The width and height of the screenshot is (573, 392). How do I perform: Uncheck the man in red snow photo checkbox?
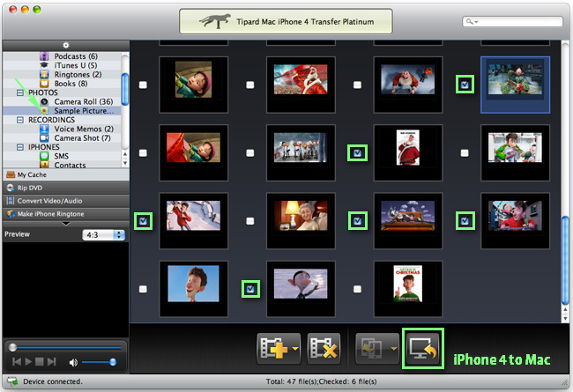[x=143, y=220]
